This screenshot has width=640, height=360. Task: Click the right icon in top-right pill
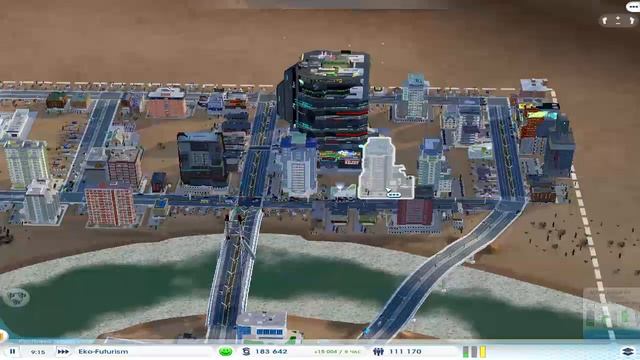click(631, 20)
